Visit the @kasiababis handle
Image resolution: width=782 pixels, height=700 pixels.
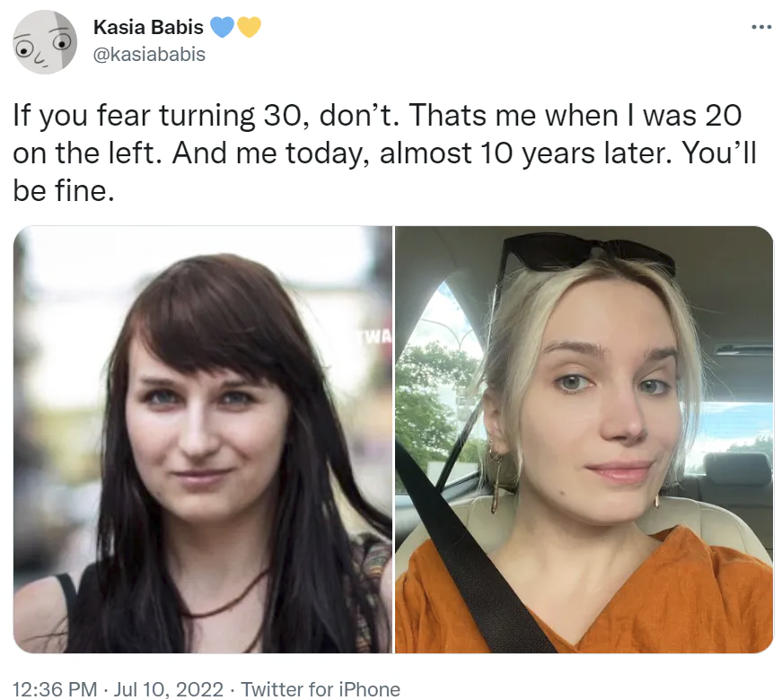point(149,54)
